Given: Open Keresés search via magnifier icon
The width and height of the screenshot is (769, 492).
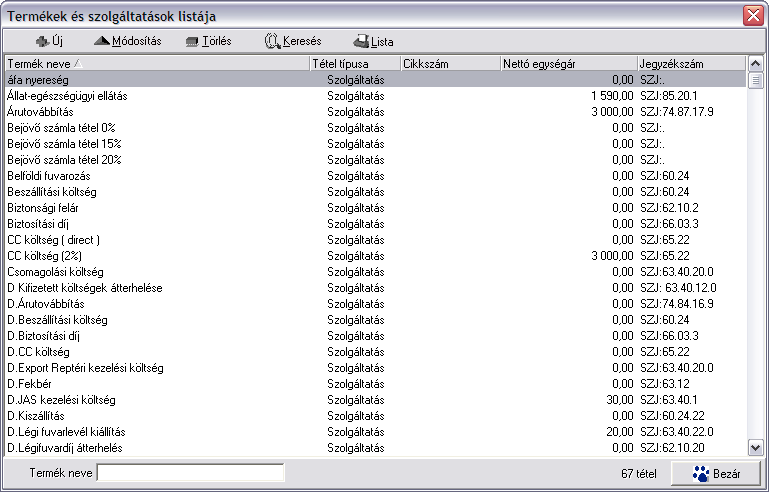Looking at the screenshot, I should coord(272,41).
